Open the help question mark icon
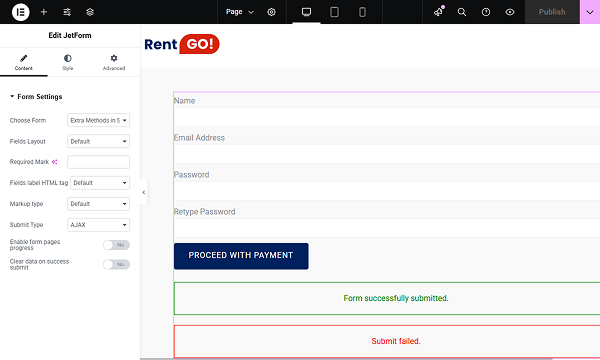 (x=486, y=12)
